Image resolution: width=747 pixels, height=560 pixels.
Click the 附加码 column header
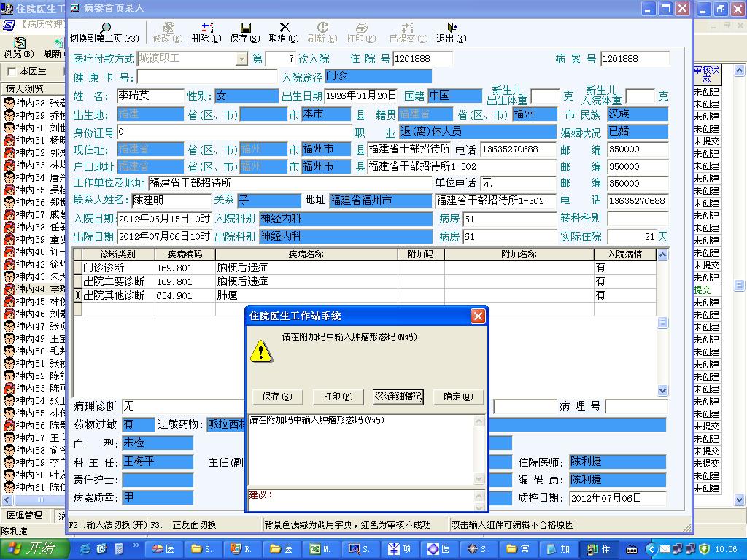(421, 254)
